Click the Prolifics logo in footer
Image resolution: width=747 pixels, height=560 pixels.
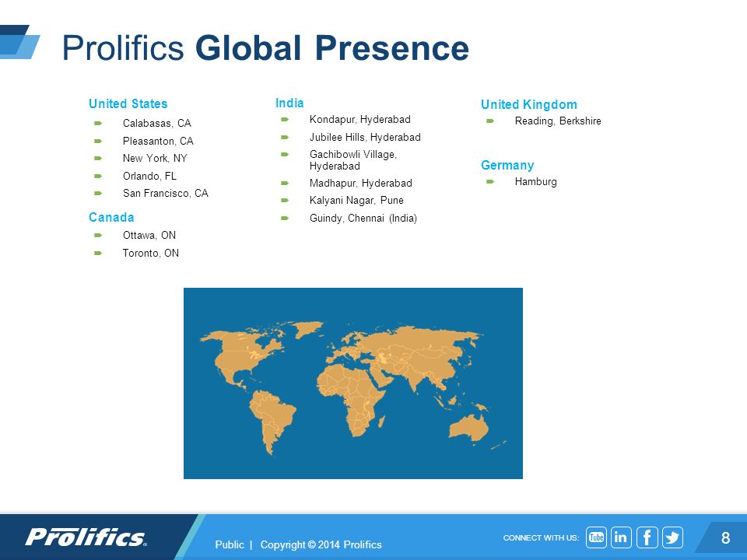86,537
